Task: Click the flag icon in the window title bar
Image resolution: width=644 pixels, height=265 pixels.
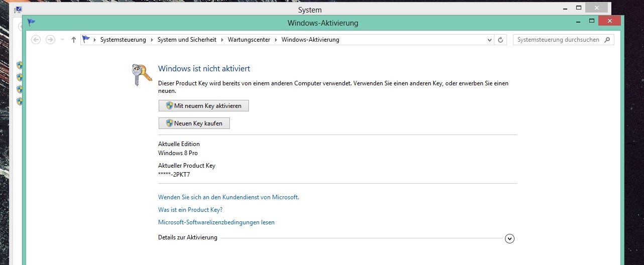Action: coord(31,23)
